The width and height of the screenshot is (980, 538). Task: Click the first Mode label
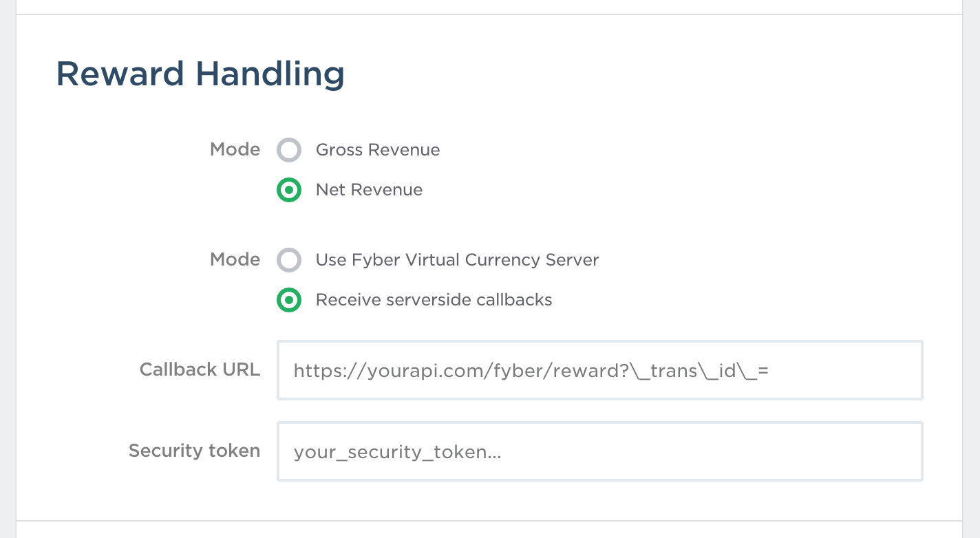[235, 150]
